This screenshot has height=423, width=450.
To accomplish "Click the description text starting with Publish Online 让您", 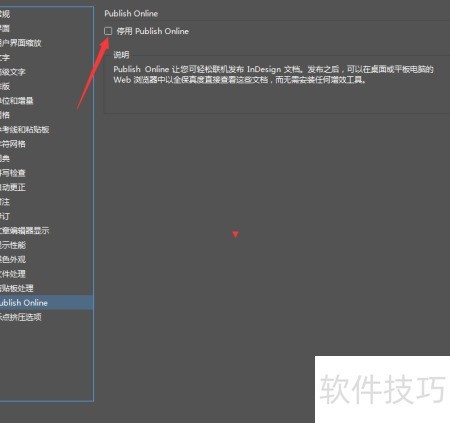I will click(273, 69).
